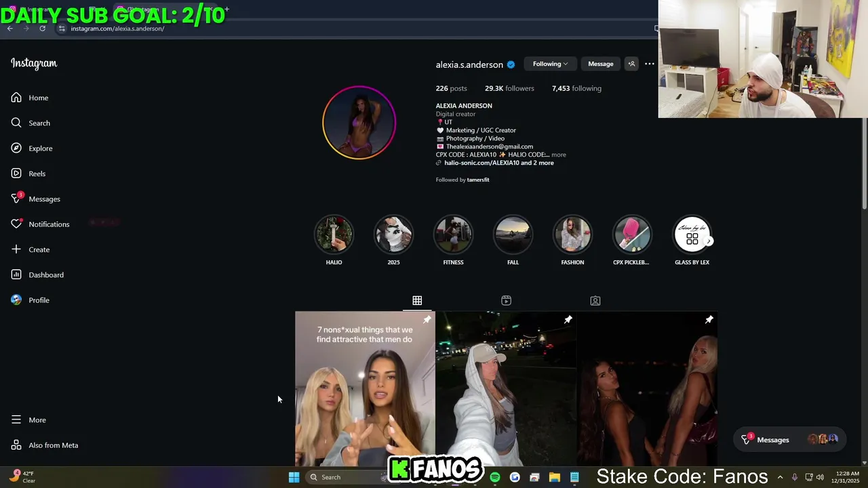This screenshot has width=868, height=488.
Task: Show next highlights with arrow
Action: [709, 241]
